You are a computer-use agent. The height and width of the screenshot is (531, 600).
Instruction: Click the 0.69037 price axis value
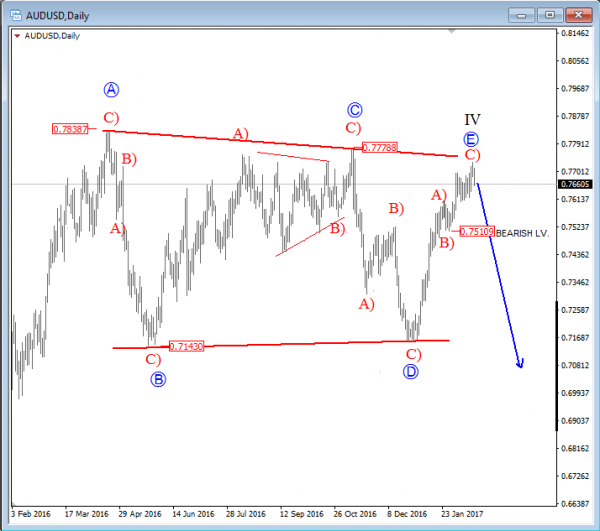(575, 421)
